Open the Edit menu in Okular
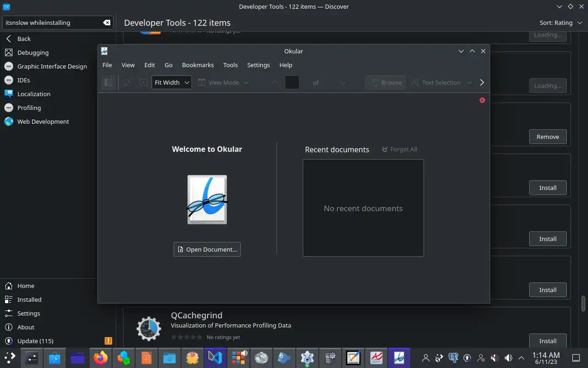 [x=150, y=65]
